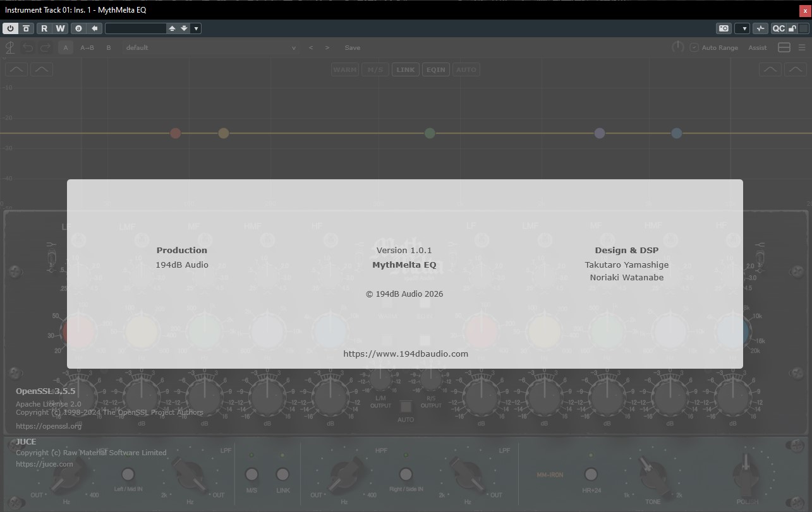Open the https://juce.com link
The image size is (812, 512).
pos(44,464)
